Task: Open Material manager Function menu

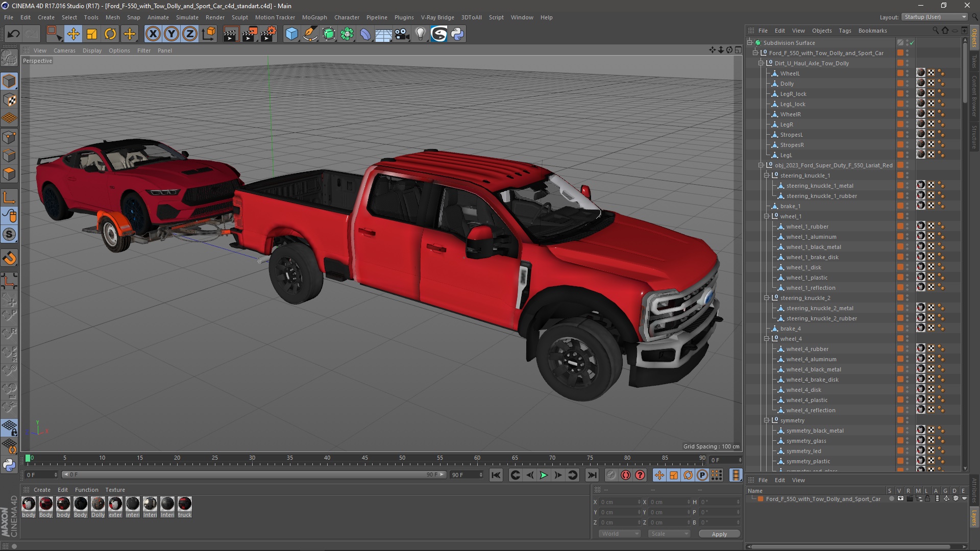Action: tap(86, 490)
